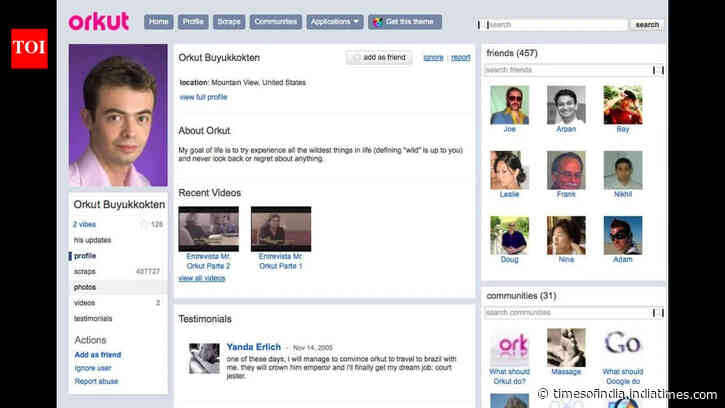Click the Leslie name link
The width and height of the screenshot is (725, 408).
coord(510,195)
